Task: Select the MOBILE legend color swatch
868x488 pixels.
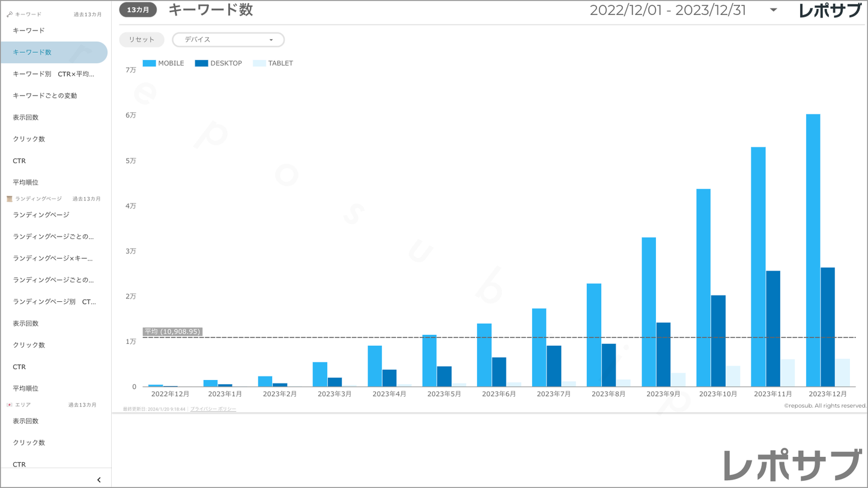Action: coord(150,63)
